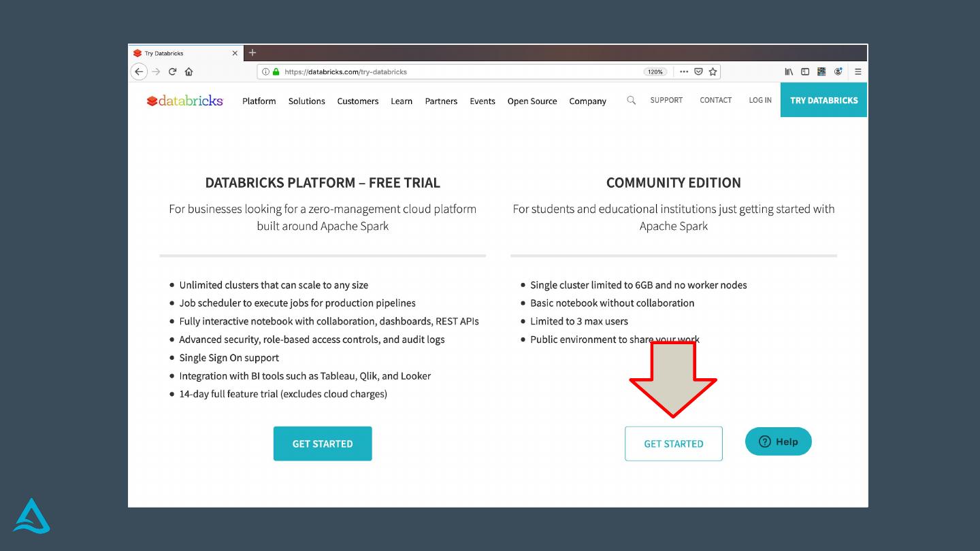The width and height of the screenshot is (980, 551).
Task: Go to the browser home page icon
Action: coord(189,71)
